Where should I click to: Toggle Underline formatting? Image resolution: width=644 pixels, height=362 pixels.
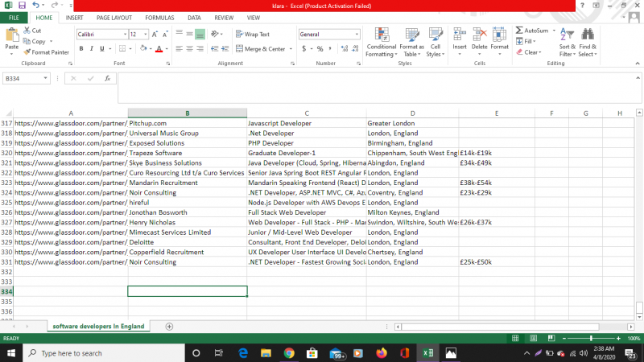point(102,48)
